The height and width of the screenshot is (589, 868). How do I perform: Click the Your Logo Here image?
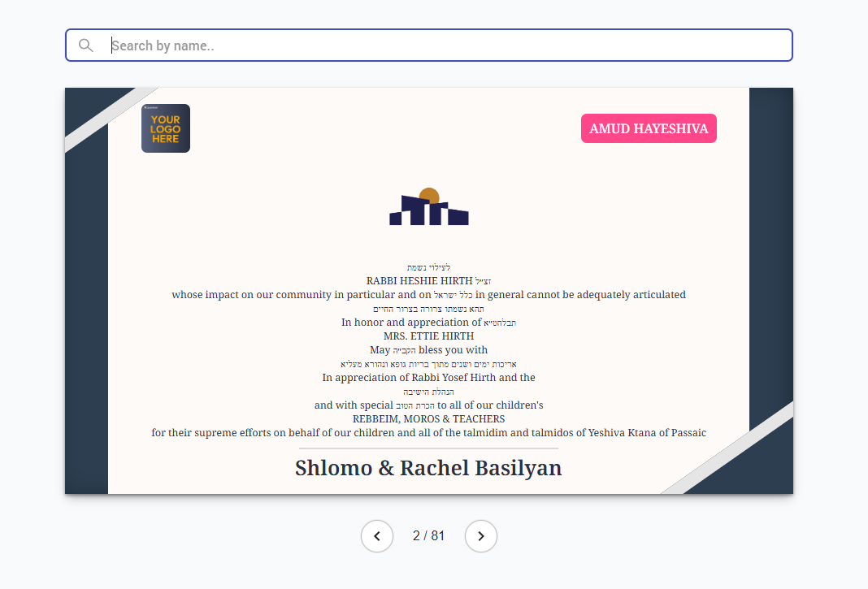pyautogui.click(x=166, y=128)
